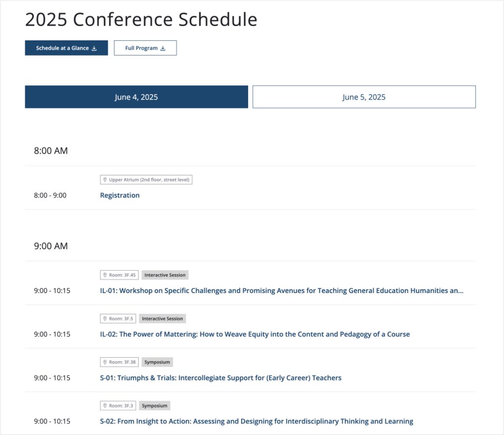Open IL-02 The Power of Mattering session
This screenshot has width=504, height=435.
[x=254, y=334]
